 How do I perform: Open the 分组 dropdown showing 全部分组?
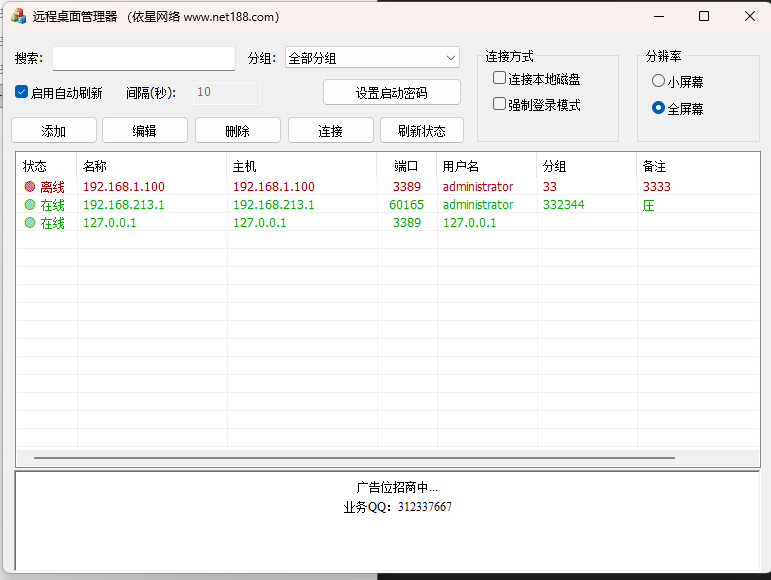tap(372, 58)
